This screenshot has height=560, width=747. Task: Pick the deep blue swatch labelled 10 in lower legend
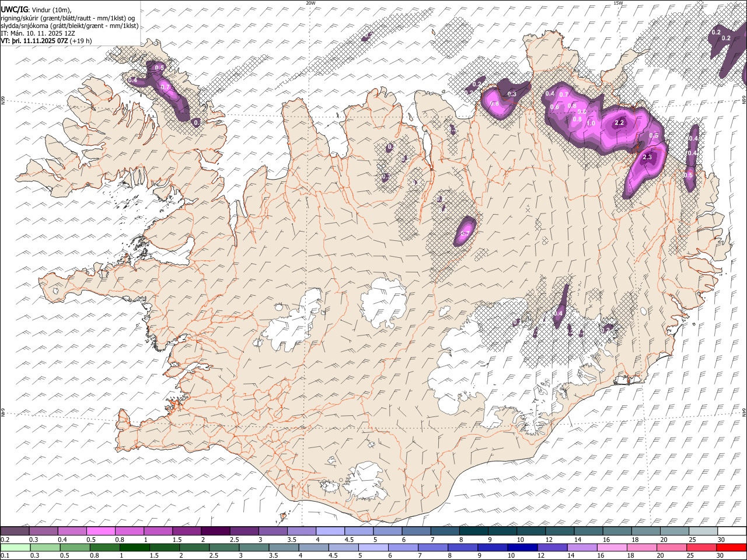tap(522, 547)
